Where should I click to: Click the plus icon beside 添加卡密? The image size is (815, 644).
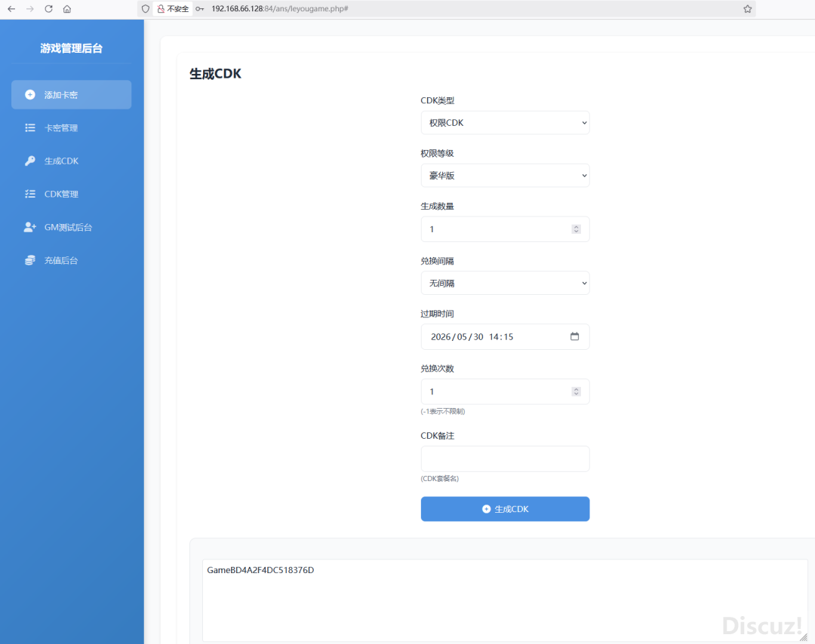click(30, 95)
